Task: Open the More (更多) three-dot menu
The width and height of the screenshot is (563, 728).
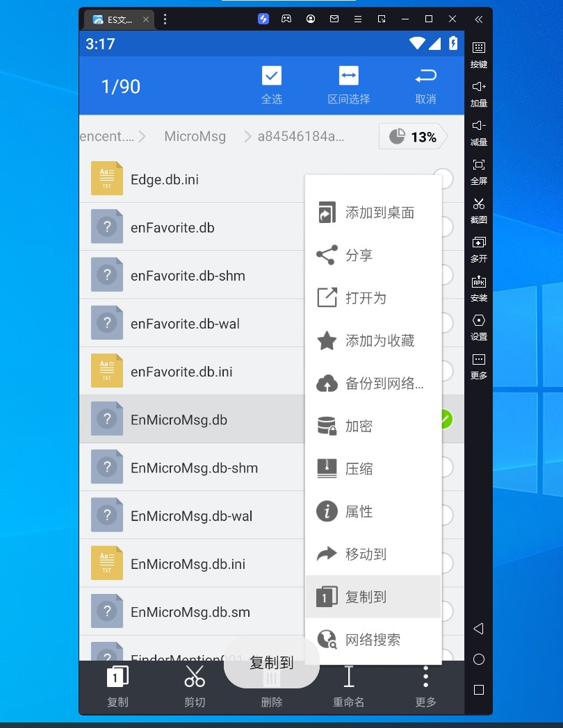Action: (425, 677)
